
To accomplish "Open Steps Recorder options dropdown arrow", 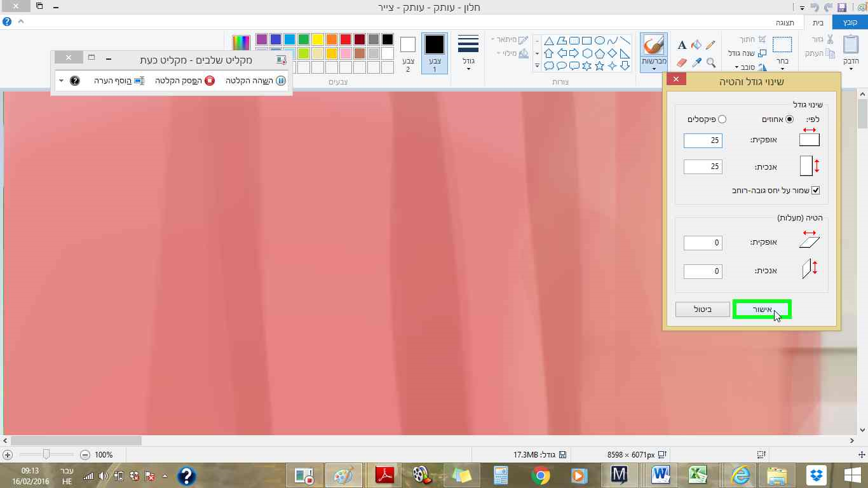I will pos(61,81).
